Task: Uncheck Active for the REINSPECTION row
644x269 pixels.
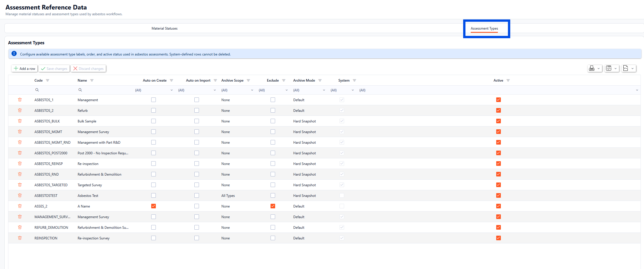Action: [499, 238]
